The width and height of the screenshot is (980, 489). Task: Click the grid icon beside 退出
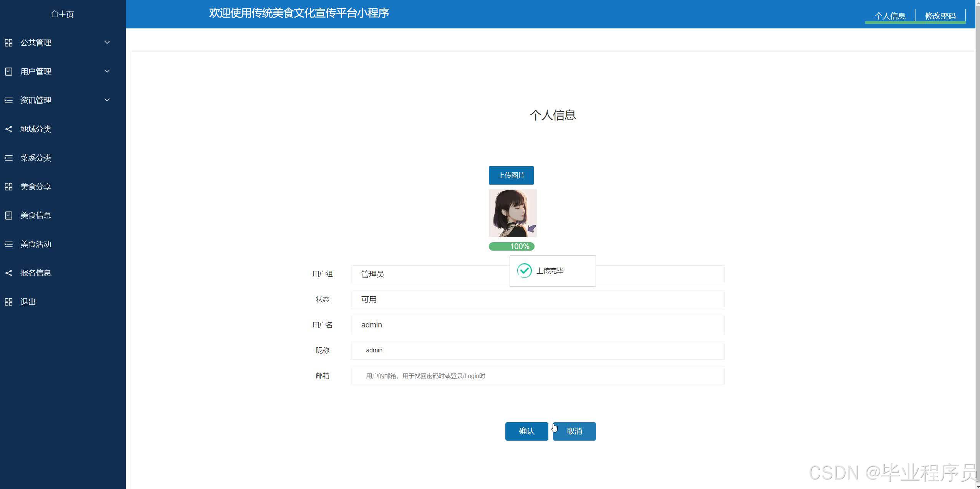click(x=8, y=302)
